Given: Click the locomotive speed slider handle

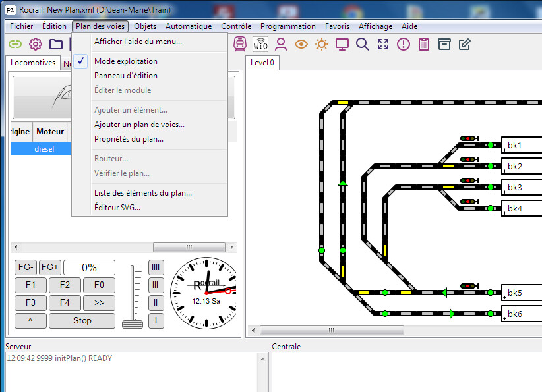Looking at the screenshot, I should tap(136, 323).
